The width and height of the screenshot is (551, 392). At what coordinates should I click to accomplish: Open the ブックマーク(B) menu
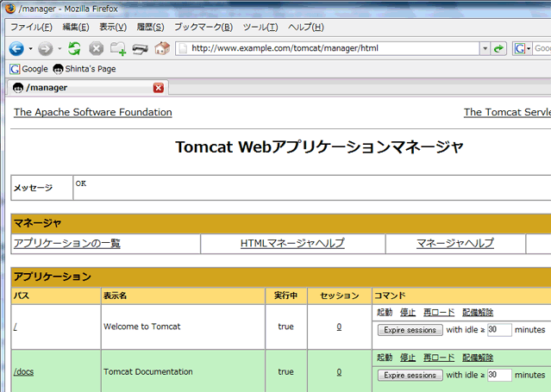coord(203,28)
